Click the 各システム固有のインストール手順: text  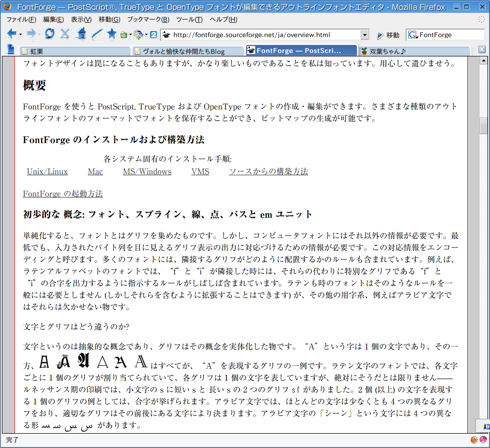click(x=167, y=159)
